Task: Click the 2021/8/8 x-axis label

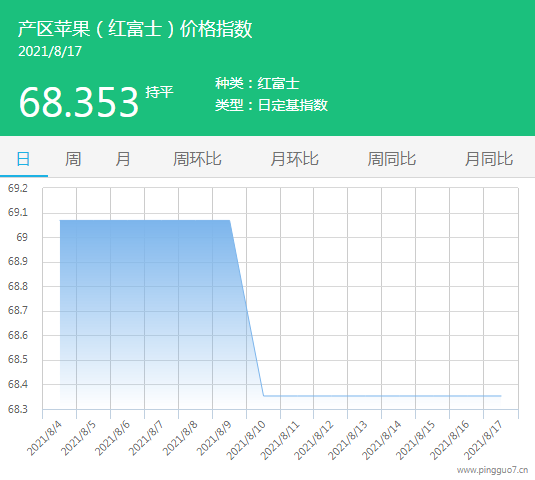Action: [x=180, y=438]
